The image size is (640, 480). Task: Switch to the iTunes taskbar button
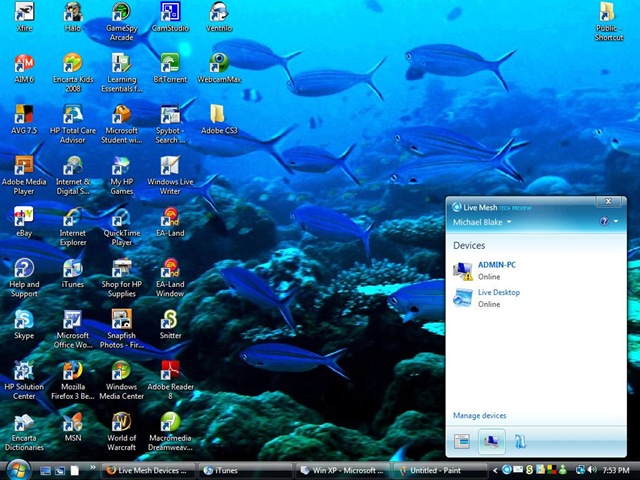[x=244, y=471]
